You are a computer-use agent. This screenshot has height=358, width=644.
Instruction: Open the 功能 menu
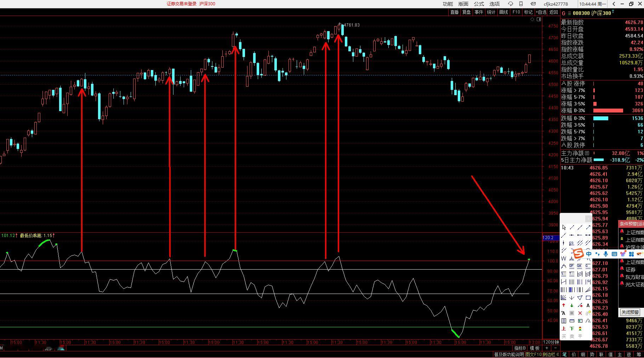point(448,4)
